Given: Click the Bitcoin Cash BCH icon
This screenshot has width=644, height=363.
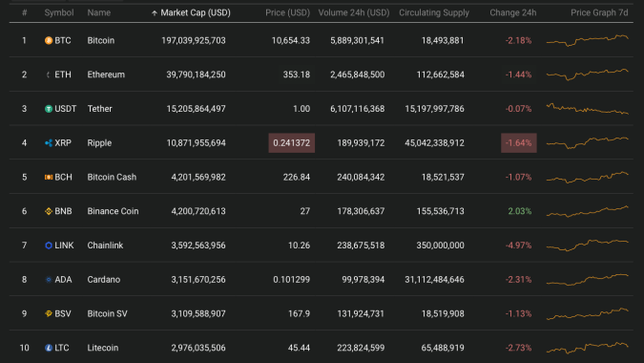Looking at the screenshot, I should [x=49, y=177].
